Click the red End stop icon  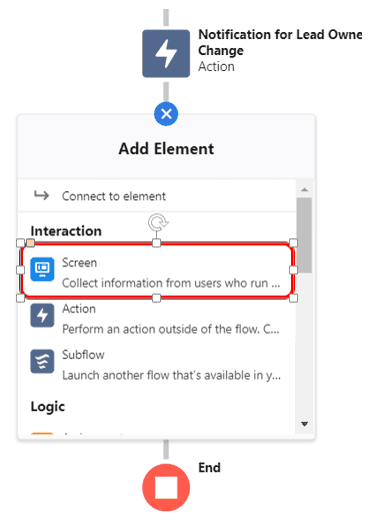click(166, 488)
